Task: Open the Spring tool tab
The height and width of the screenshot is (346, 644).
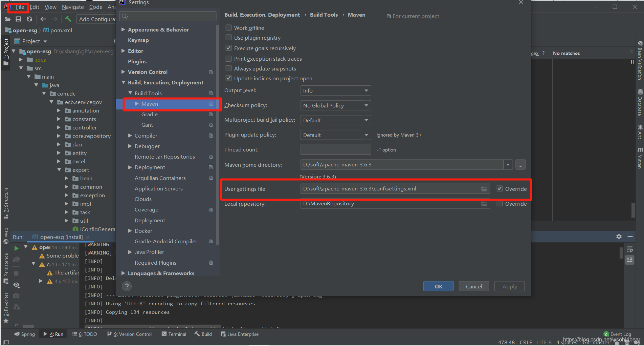Action: pos(24,334)
